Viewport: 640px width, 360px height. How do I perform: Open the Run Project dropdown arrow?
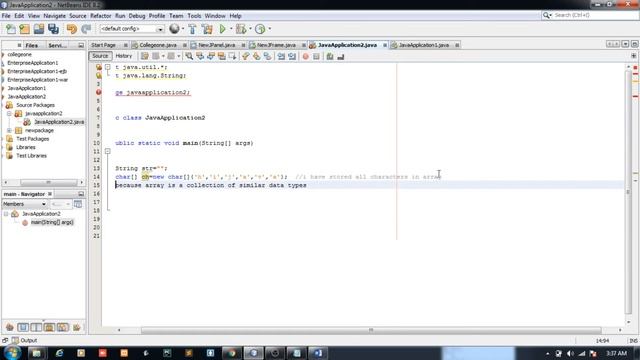(231, 29)
